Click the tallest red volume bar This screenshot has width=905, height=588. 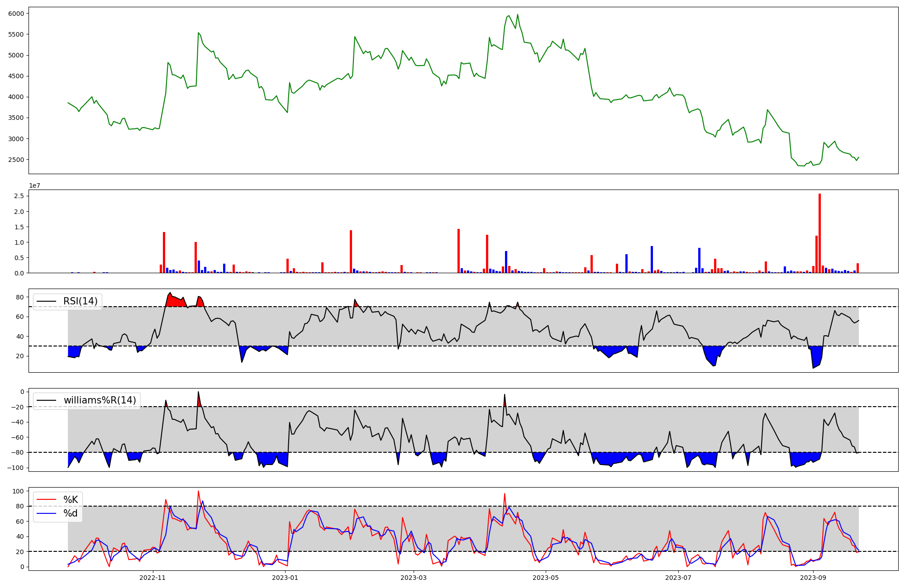coord(819,233)
